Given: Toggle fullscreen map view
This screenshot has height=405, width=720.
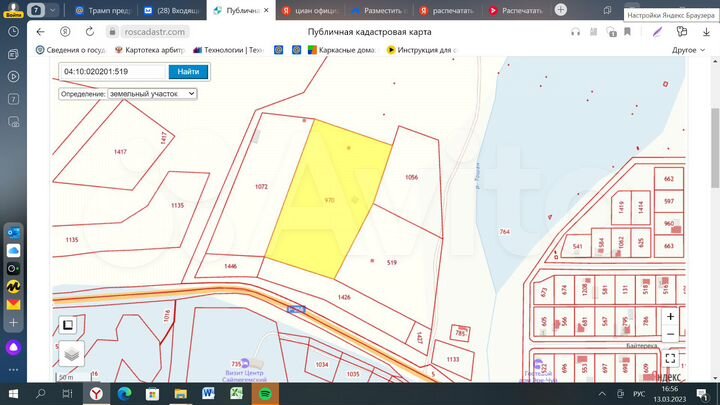Looking at the screenshot, I should [670, 357].
